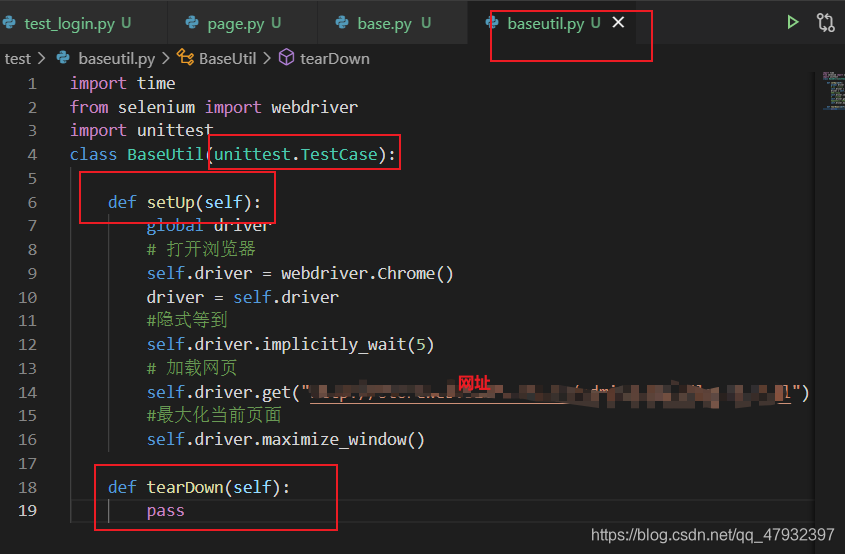Close the baseutil.py tab
Screen dimensions: 845x554
pyautogui.click(x=618, y=23)
